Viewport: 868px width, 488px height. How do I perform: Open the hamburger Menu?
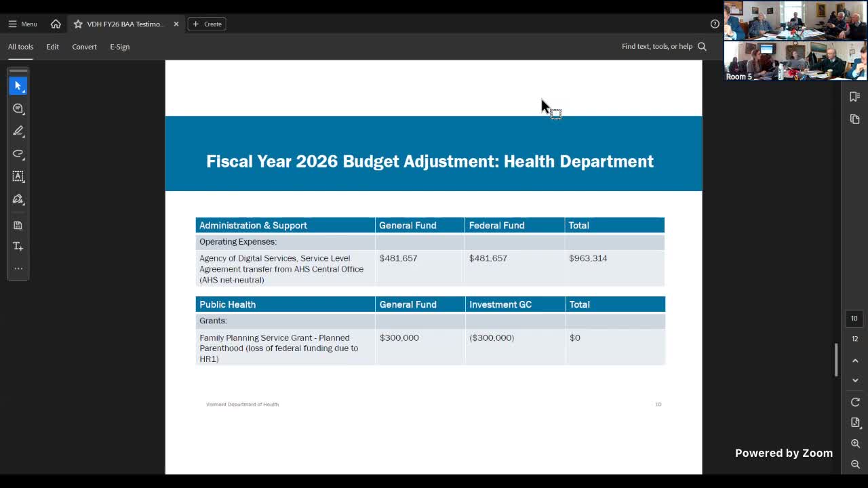click(x=22, y=24)
